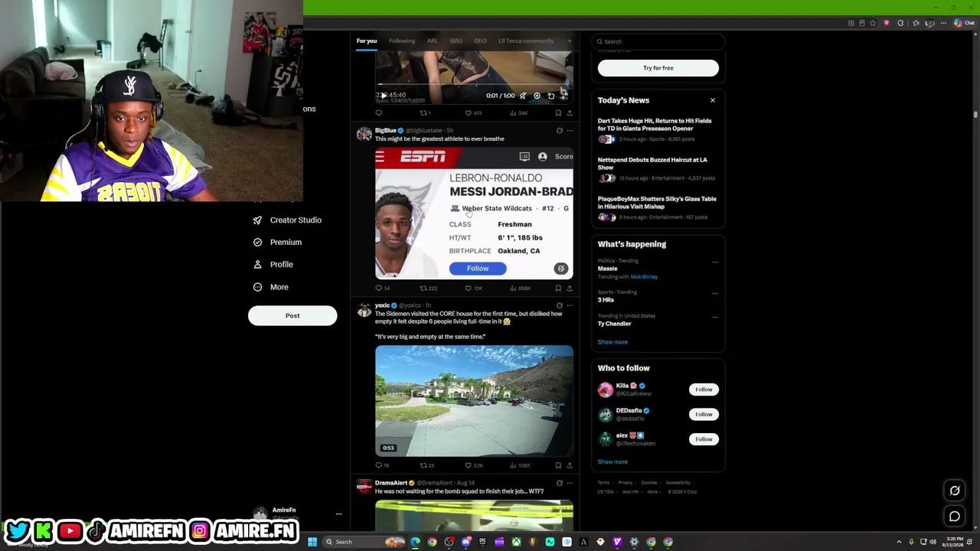Viewport: 980px width, 551px height.
Task: Open PlaqueBoyMax Shatters Glass Table story
Action: tap(657, 207)
